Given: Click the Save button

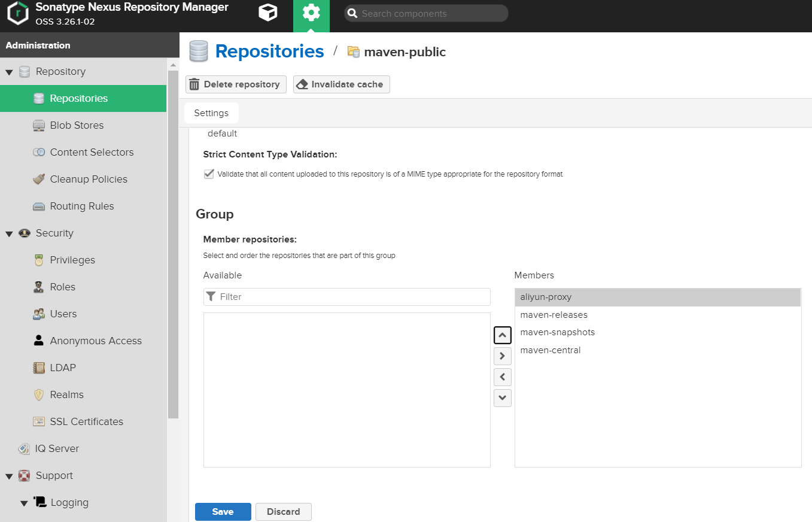Looking at the screenshot, I should click(223, 512).
